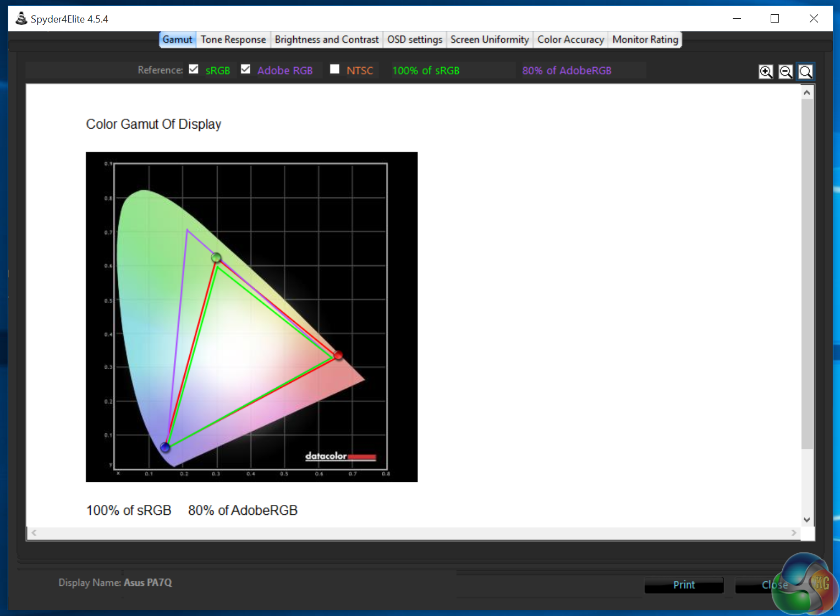Maximize the Spyder4Elite window
This screenshot has height=616, width=840.
pyautogui.click(x=775, y=19)
